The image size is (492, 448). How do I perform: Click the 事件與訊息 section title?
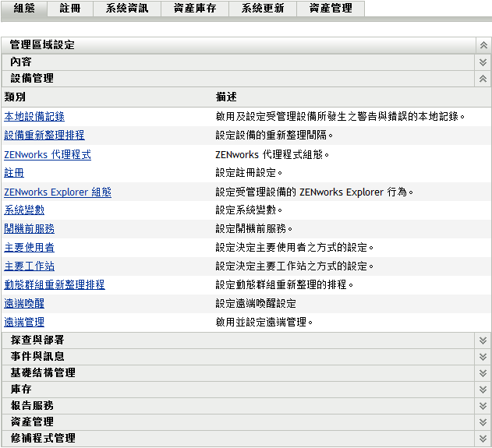point(37,357)
